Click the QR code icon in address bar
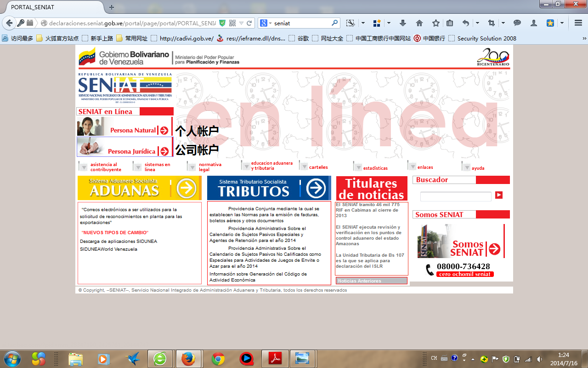This screenshot has height=368, width=588. (x=232, y=23)
